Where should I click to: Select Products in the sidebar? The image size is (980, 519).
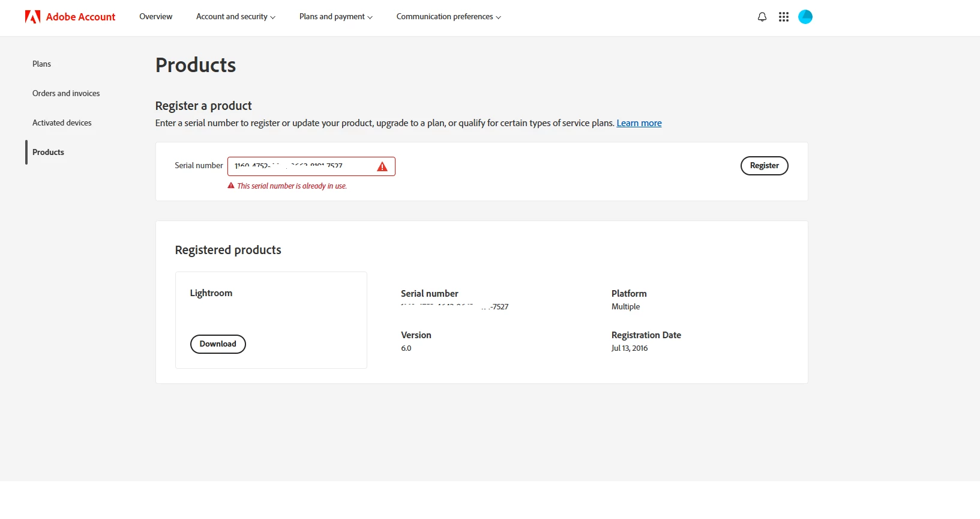pos(48,152)
